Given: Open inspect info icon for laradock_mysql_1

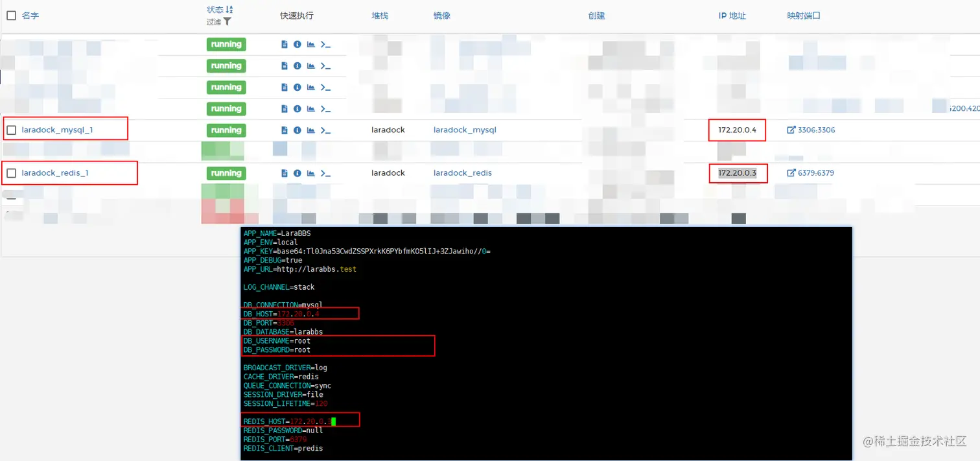Looking at the screenshot, I should pyautogui.click(x=297, y=130).
